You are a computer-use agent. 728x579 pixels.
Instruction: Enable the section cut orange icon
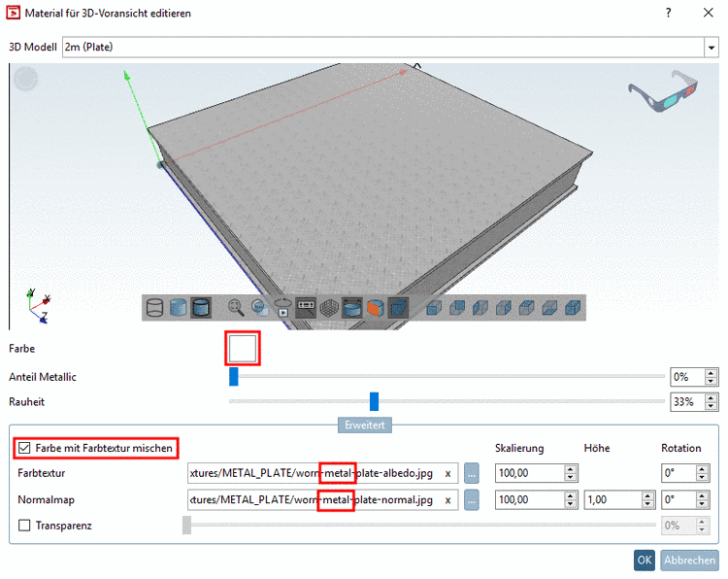coord(375,308)
